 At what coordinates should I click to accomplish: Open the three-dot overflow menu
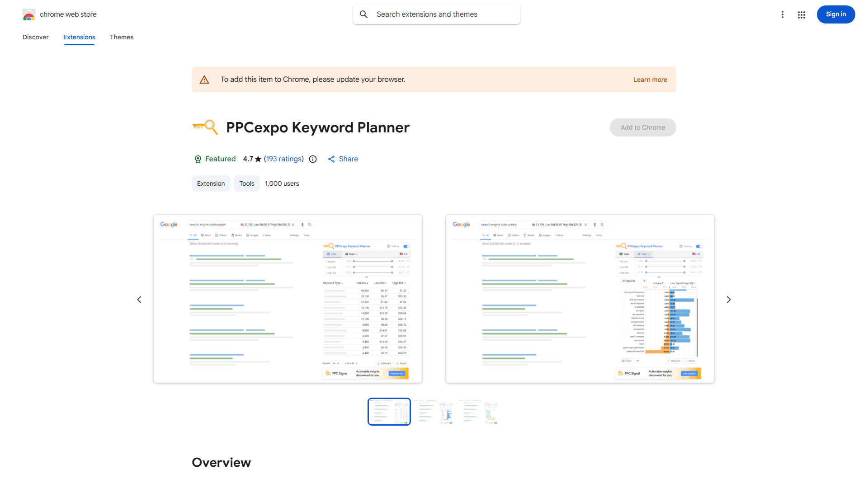[783, 14]
